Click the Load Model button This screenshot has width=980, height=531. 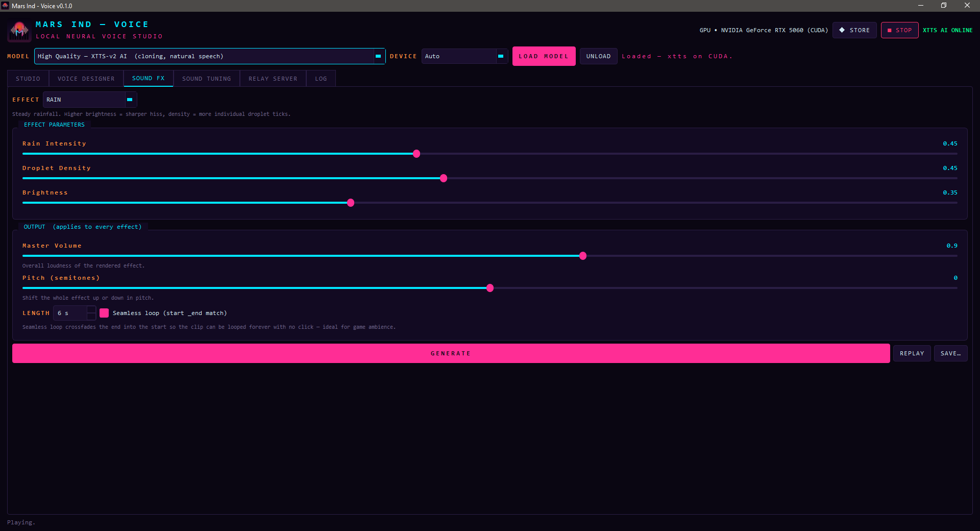544,56
